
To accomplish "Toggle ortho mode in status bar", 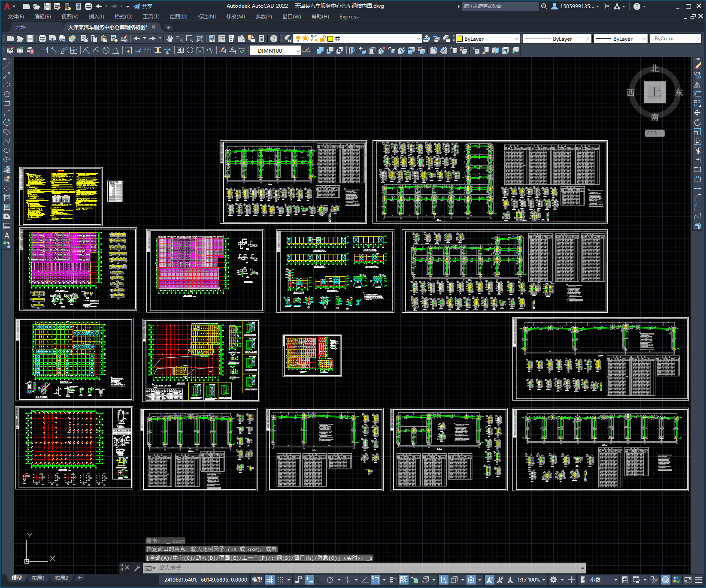I will [320, 580].
